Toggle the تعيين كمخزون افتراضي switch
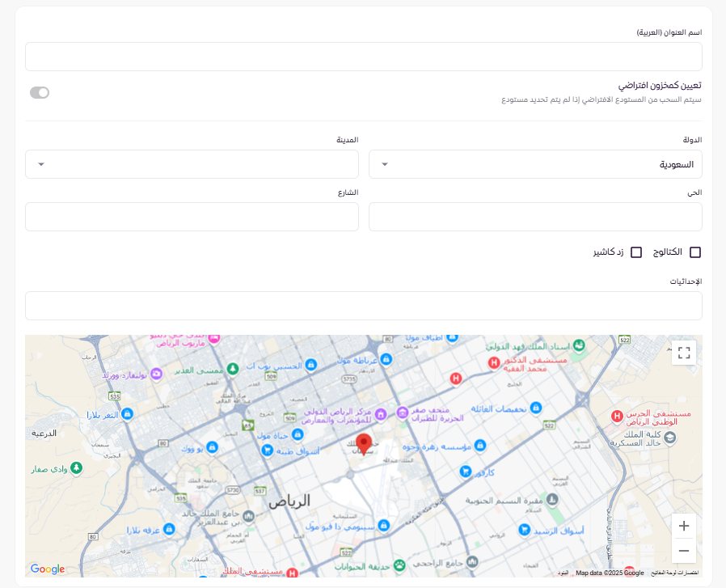The width and height of the screenshot is (726, 588). click(40, 92)
